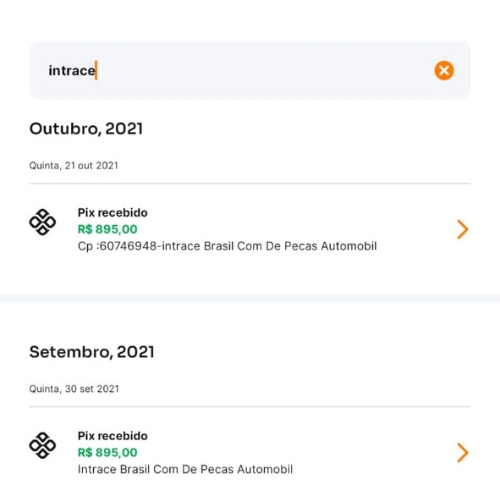Click the empty area of search bar
This screenshot has width=500, height=500.
(263, 70)
